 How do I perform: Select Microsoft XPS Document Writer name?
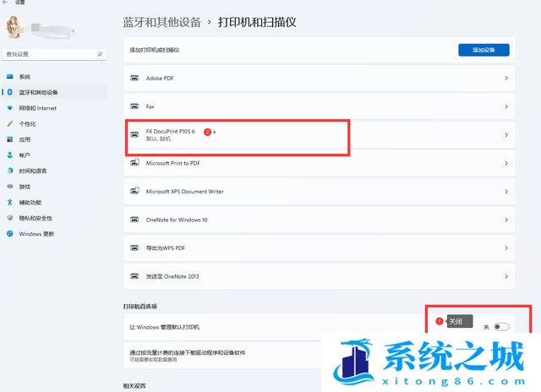(x=184, y=191)
